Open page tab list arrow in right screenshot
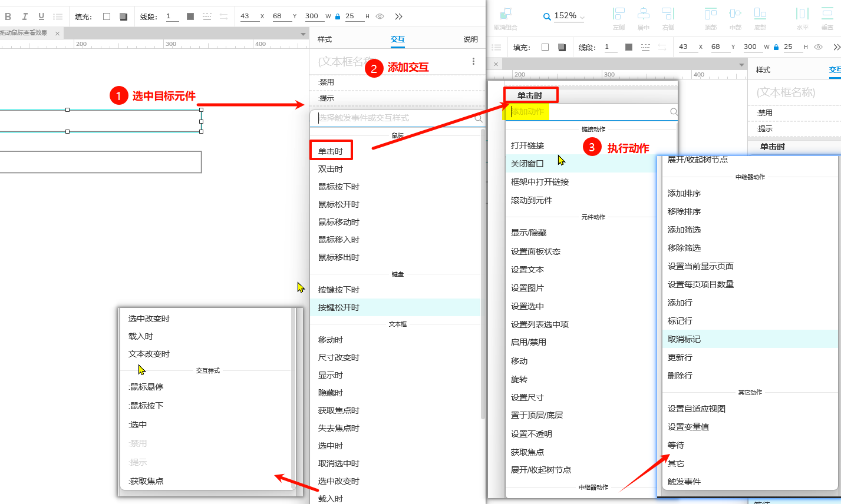This screenshot has height=504, width=841. point(742,65)
